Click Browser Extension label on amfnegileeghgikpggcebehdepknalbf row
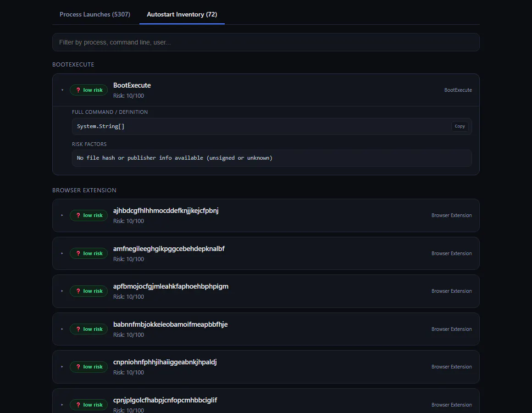Screen dimensions: 532x413 click(x=452, y=253)
